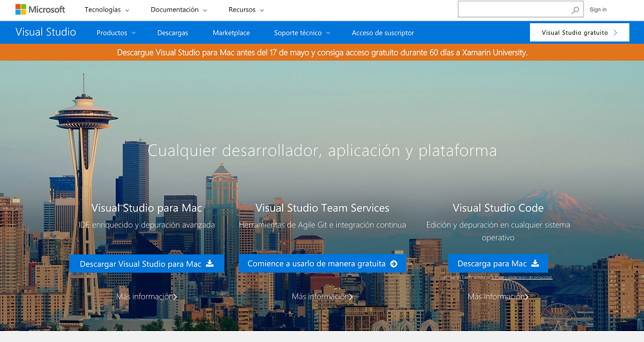
Task: Click the Visual Studio para Mac heading
Action: coord(147,208)
